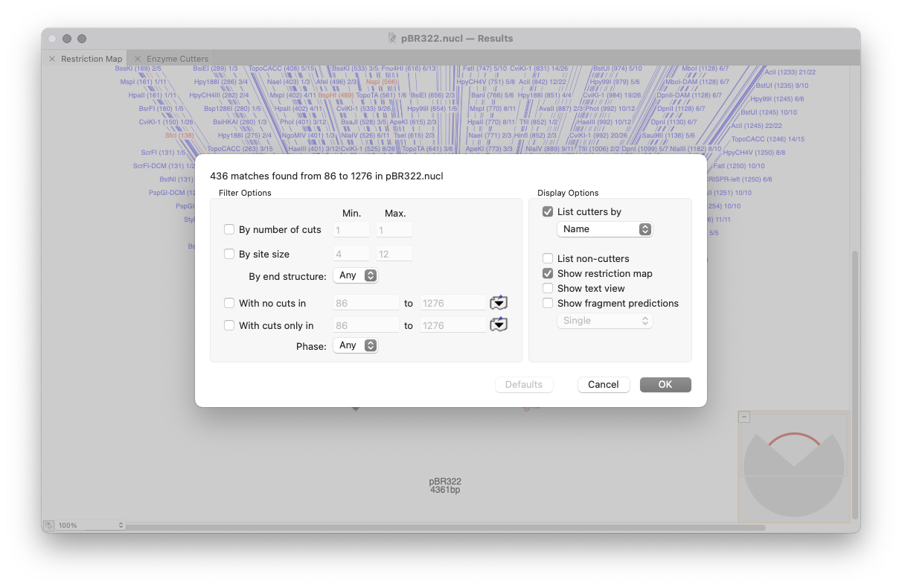Viewport: 902px width, 588px height.
Task: Close the Restriction Map tab
Action: coord(52,59)
